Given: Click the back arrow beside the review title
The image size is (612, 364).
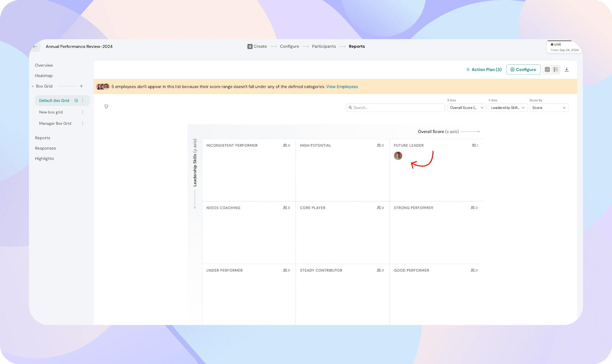Looking at the screenshot, I should pyautogui.click(x=35, y=47).
